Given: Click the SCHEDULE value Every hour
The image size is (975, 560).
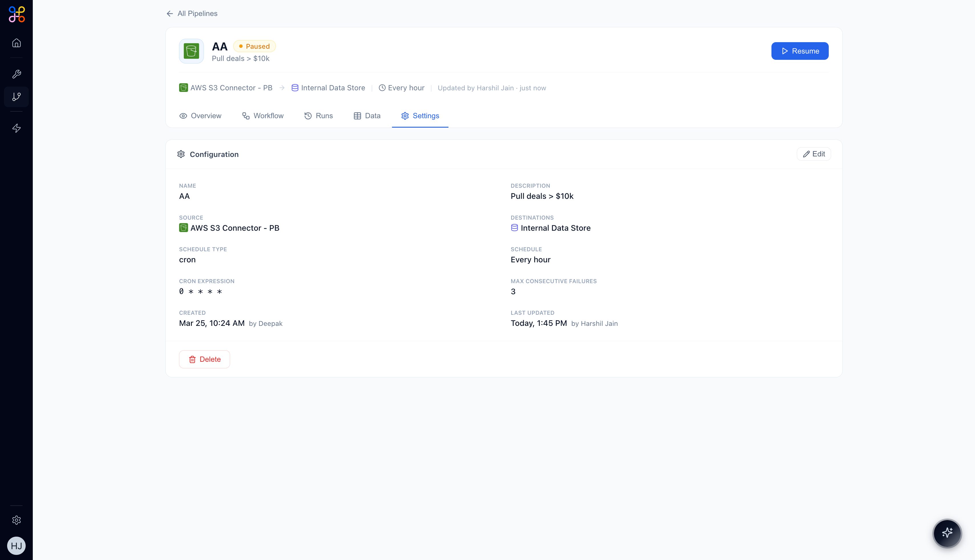Looking at the screenshot, I should pyautogui.click(x=531, y=259).
